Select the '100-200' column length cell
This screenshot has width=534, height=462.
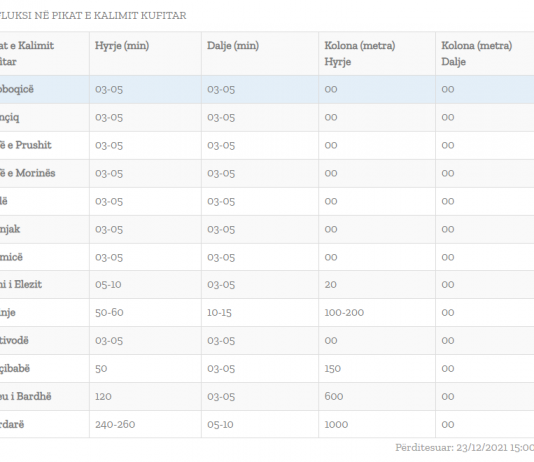(x=344, y=313)
